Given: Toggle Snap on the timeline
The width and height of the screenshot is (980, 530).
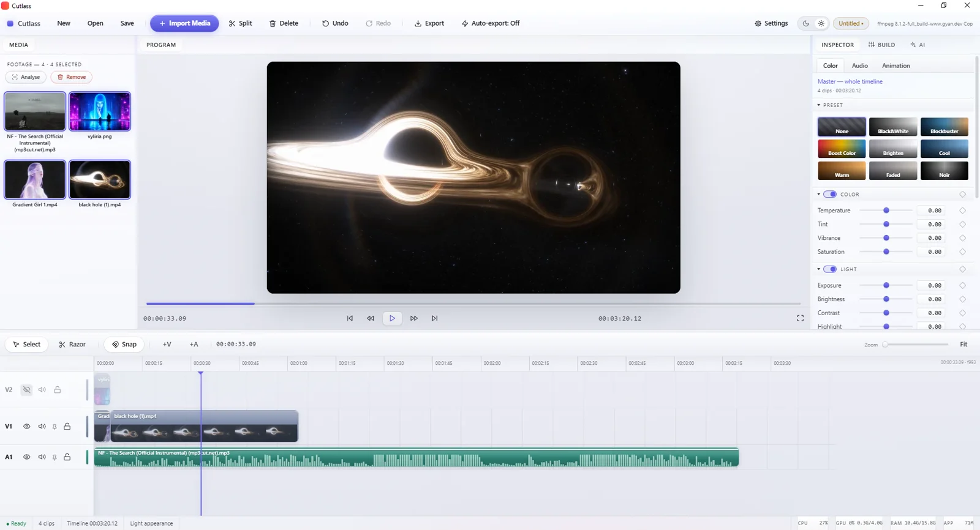Looking at the screenshot, I should click(124, 345).
